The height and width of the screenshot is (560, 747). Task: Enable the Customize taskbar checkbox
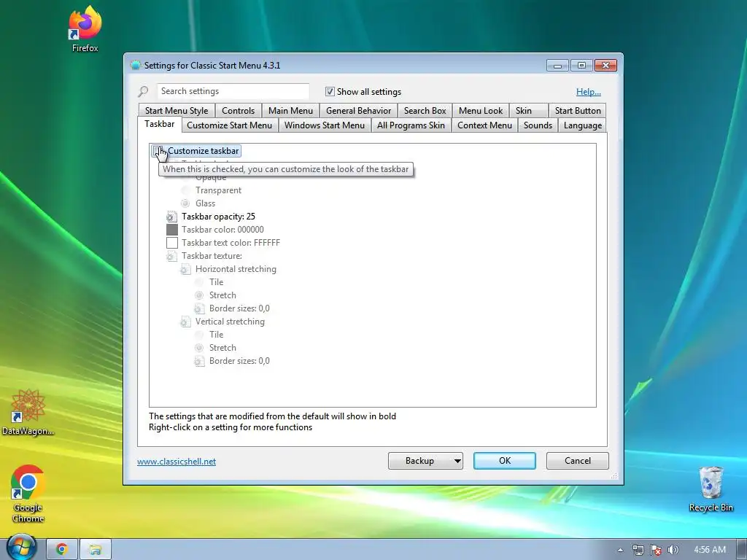(158, 151)
